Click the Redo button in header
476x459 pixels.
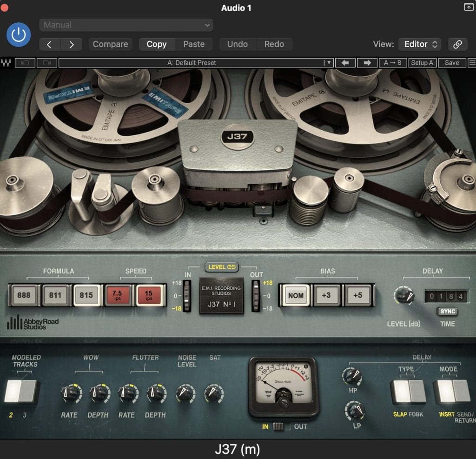(274, 44)
